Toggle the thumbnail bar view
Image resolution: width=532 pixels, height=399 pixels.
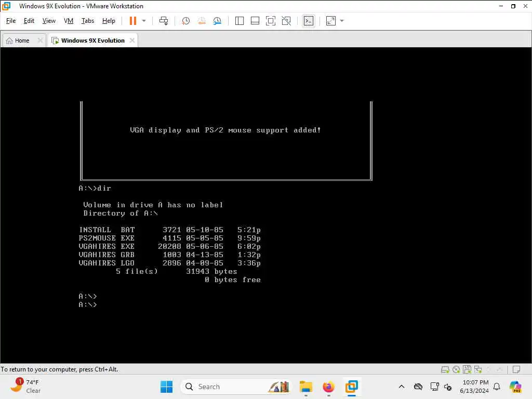tap(255, 21)
